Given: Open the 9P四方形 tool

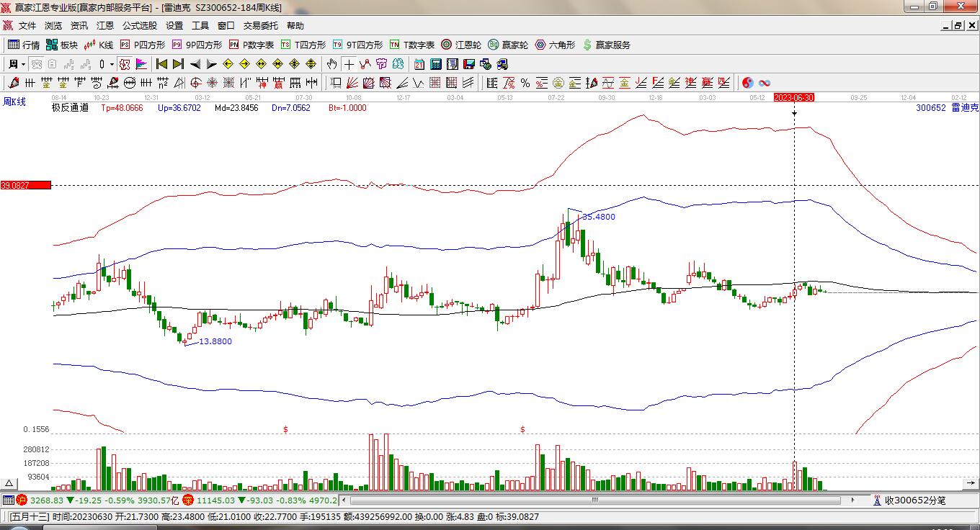Looking at the screenshot, I should click(197, 45).
